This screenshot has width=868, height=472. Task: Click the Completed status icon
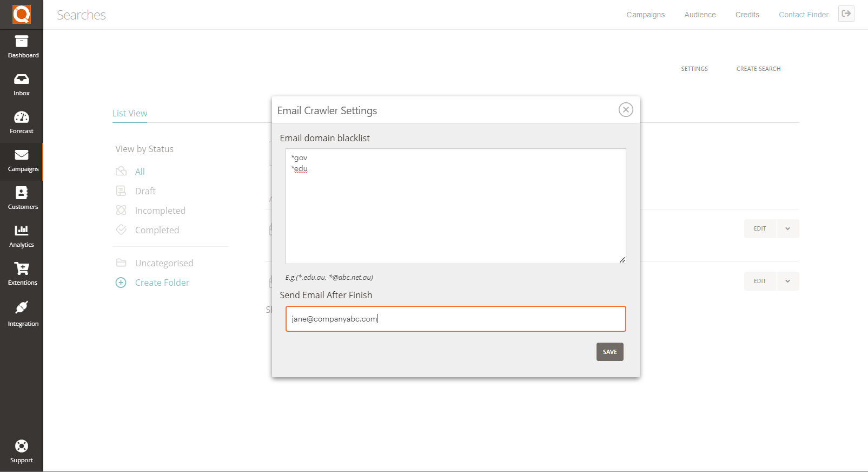click(x=121, y=230)
